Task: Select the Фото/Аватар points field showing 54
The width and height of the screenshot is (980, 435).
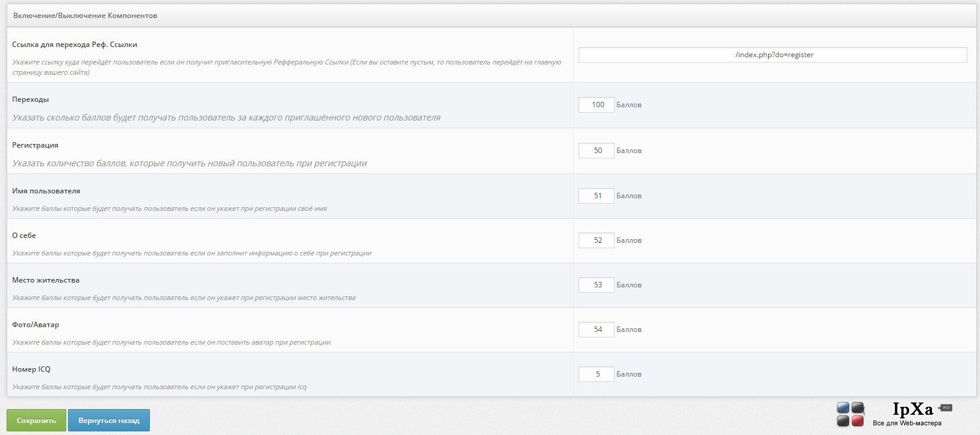Action: coord(597,330)
